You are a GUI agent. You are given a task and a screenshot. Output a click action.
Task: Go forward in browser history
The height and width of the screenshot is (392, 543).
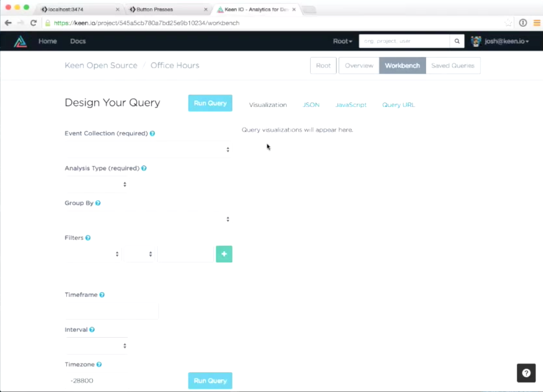coord(20,23)
